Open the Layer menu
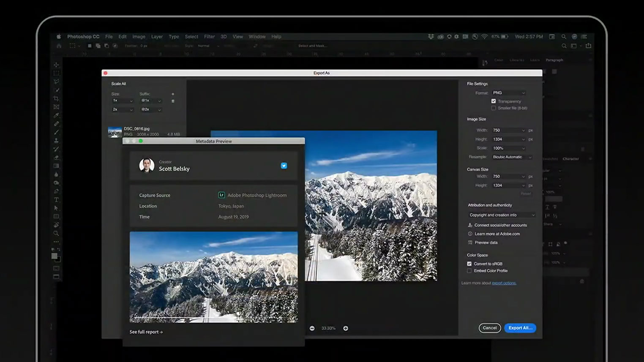 157,37
